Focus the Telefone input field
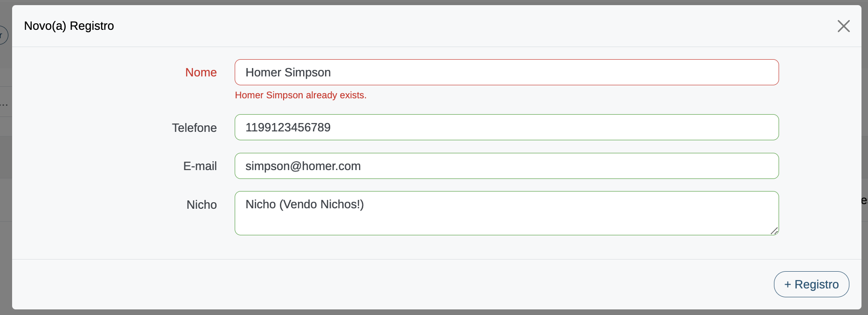 click(506, 127)
